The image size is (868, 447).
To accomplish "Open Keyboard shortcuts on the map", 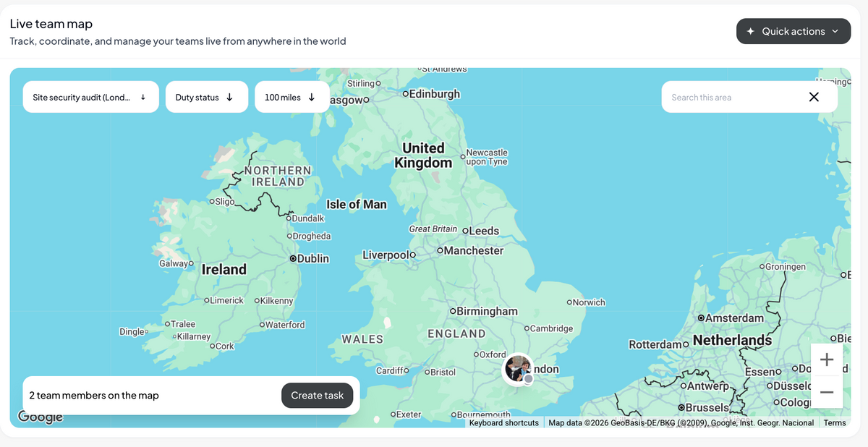I will tap(504, 423).
